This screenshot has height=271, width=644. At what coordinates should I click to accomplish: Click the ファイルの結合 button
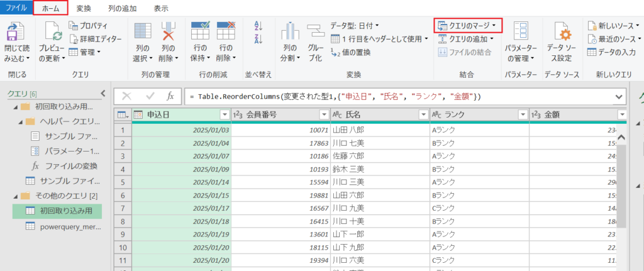[464, 52]
